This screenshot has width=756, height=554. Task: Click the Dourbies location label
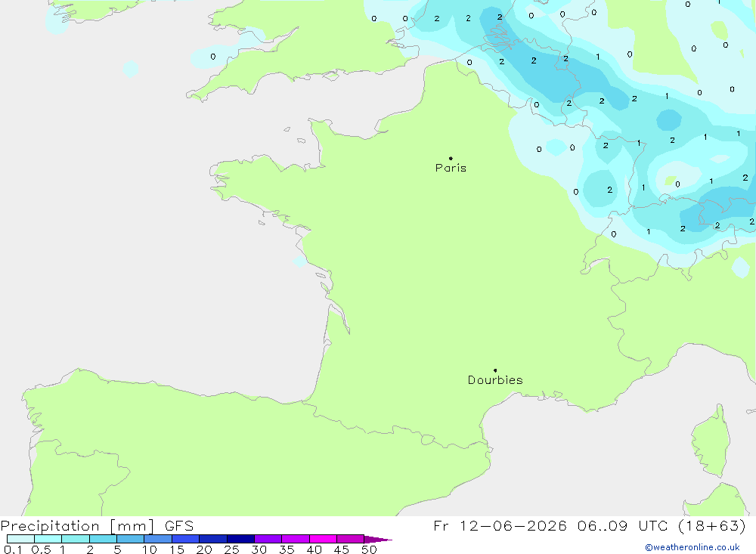[495, 380]
